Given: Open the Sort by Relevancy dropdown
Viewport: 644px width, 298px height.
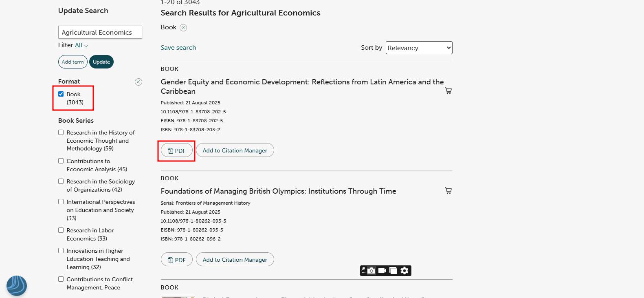Looking at the screenshot, I should [x=419, y=48].
